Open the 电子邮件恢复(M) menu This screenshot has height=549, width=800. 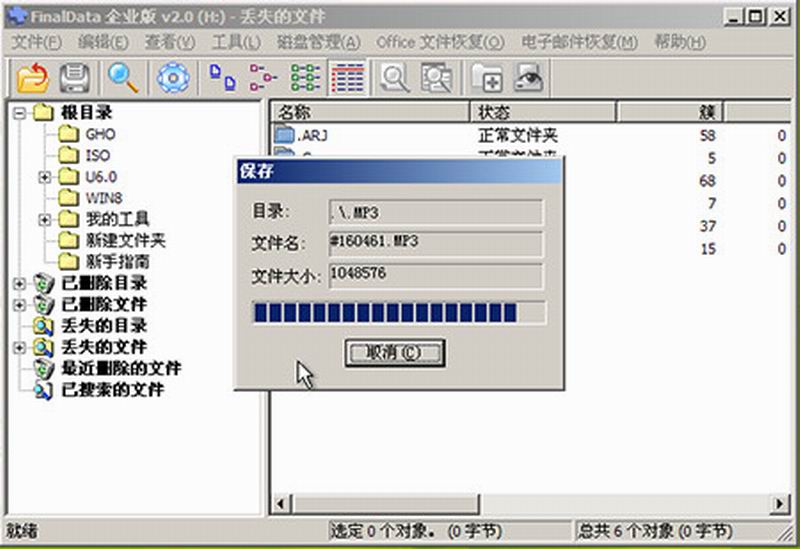(579, 42)
